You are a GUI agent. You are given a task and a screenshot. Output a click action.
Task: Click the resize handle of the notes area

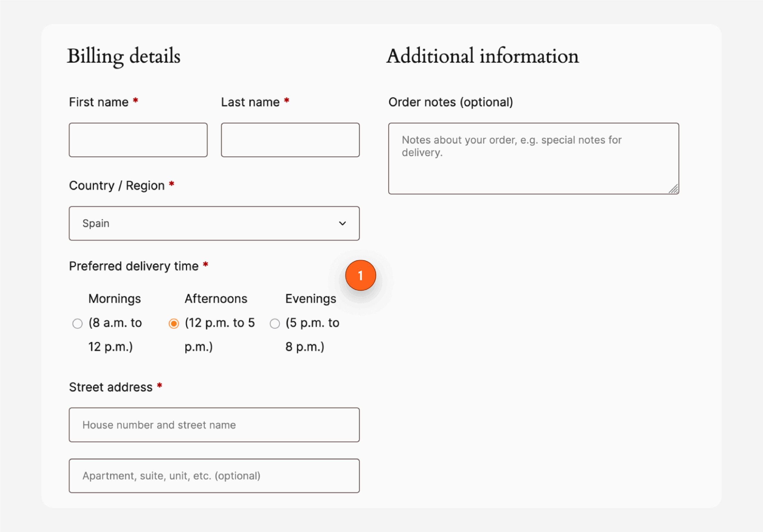pyautogui.click(x=674, y=190)
